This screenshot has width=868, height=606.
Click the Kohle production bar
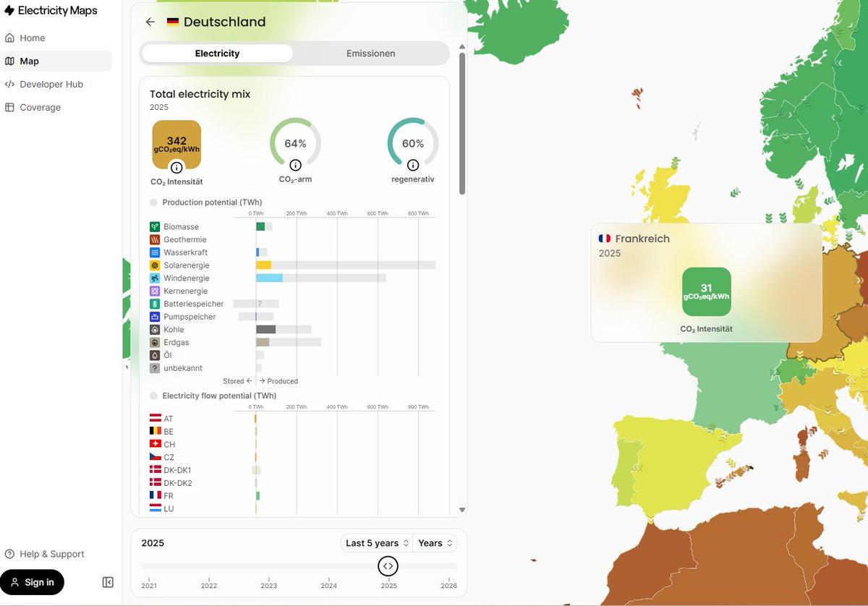265,330
